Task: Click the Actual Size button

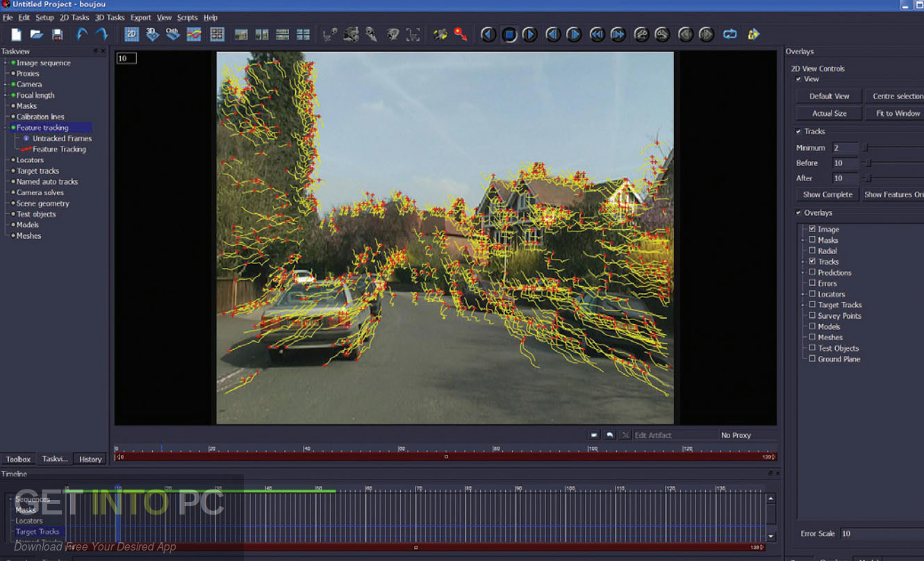Action: (829, 113)
